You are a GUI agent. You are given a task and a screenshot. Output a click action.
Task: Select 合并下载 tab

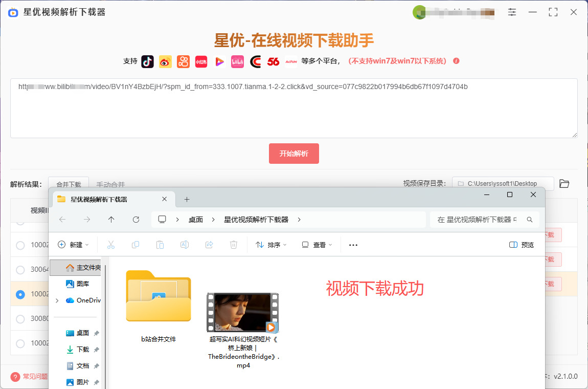(x=69, y=184)
